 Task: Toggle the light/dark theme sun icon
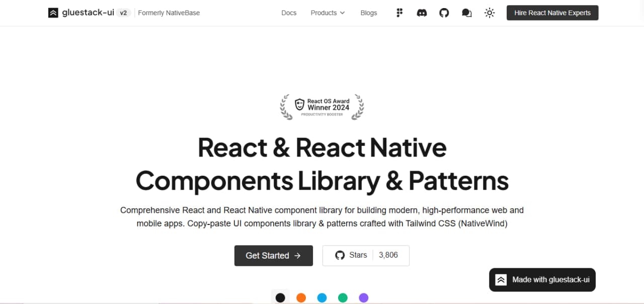point(490,13)
